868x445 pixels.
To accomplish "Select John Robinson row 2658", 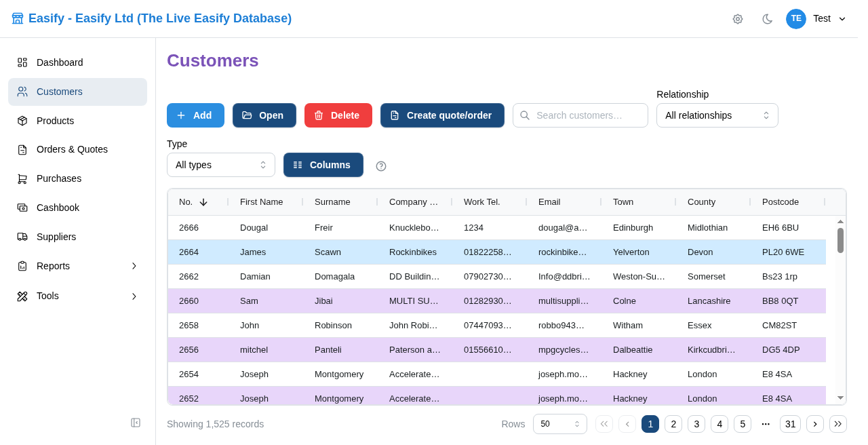I will (497, 326).
